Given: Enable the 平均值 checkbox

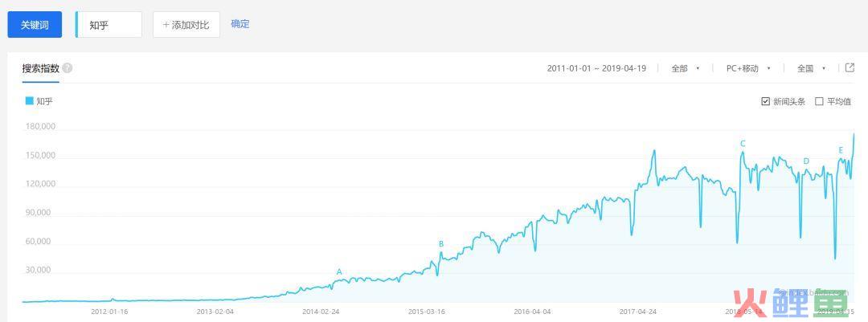Looking at the screenshot, I should coord(819,101).
